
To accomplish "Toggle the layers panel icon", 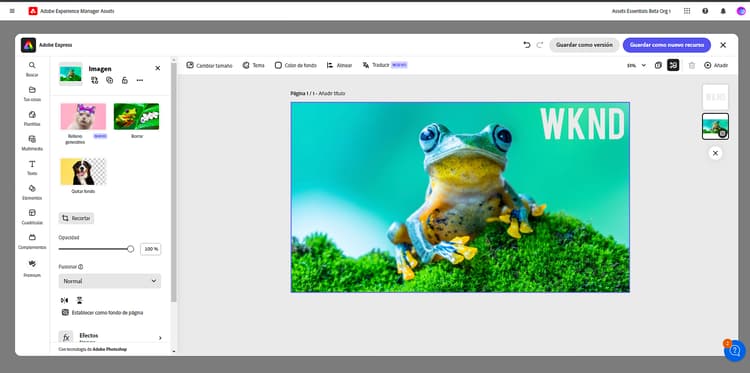I will tap(673, 65).
